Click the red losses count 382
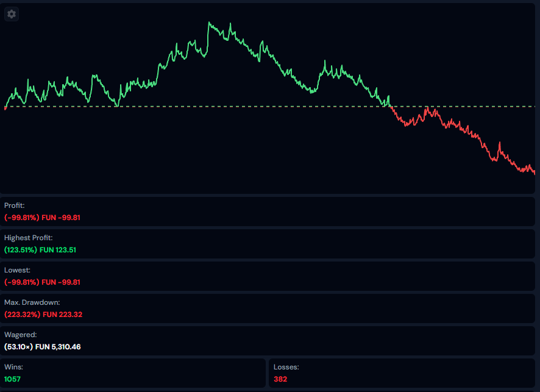 [280, 379]
